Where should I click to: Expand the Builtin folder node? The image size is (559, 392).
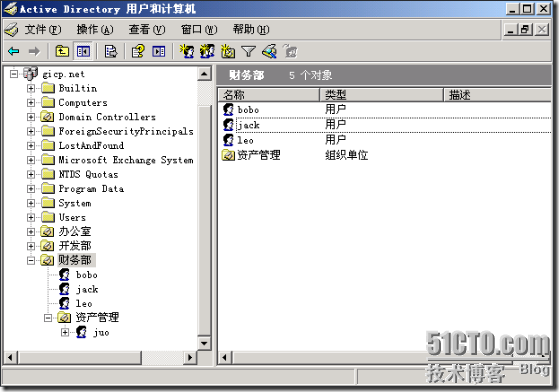pyautogui.click(x=31, y=88)
